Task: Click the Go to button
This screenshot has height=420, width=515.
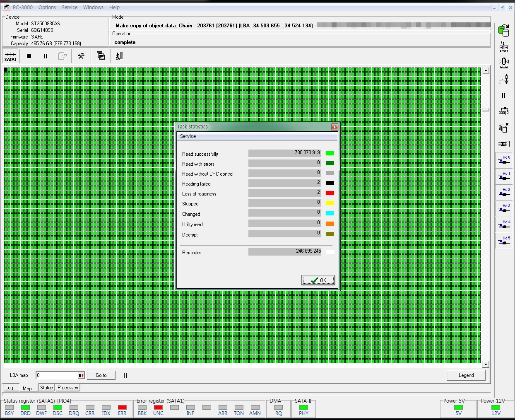Action: pyautogui.click(x=101, y=375)
